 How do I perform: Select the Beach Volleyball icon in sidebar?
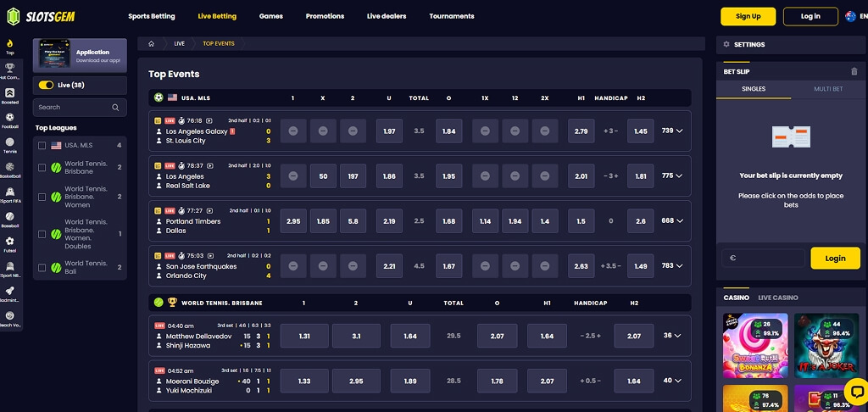10,315
